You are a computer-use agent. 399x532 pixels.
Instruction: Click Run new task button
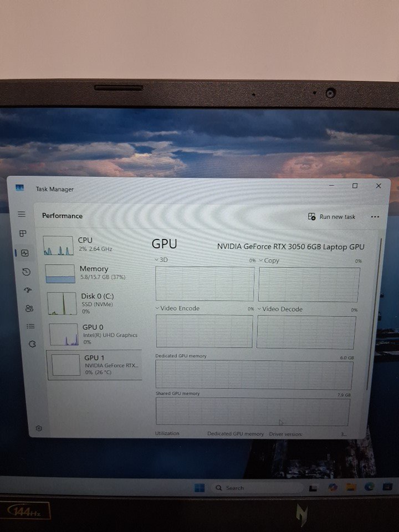click(x=332, y=217)
